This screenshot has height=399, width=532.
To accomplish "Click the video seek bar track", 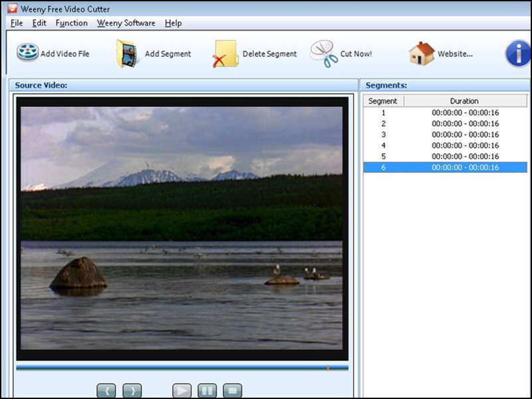I will [182, 368].
